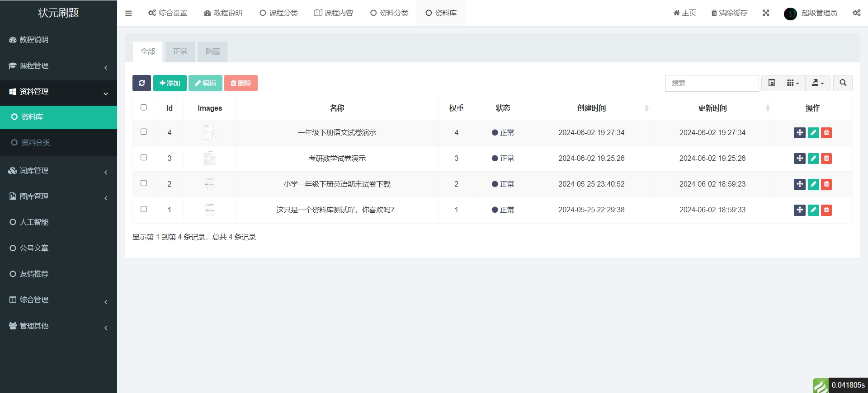The image size is (868, 393).
Task: Sort by 更新时间 column
Action: (712, 108)
